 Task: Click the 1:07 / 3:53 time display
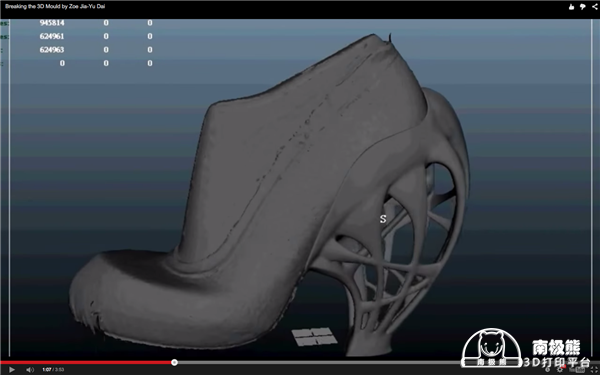(53, 370)
